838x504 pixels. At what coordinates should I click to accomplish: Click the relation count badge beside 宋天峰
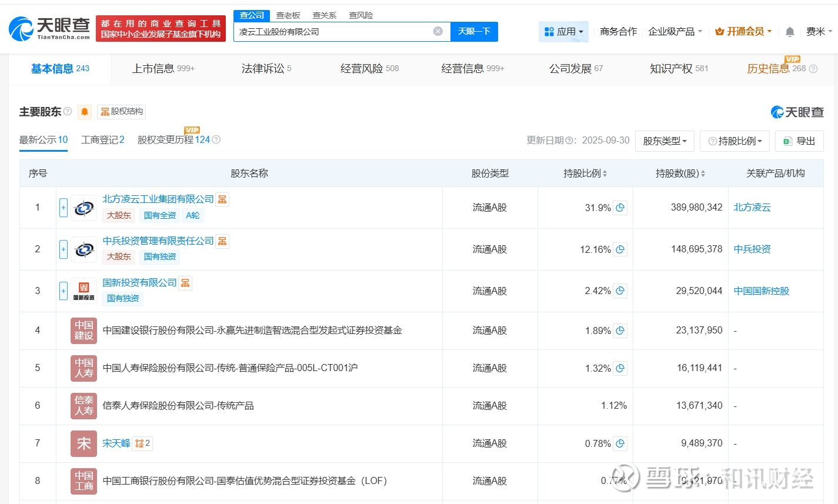point(143,443)
